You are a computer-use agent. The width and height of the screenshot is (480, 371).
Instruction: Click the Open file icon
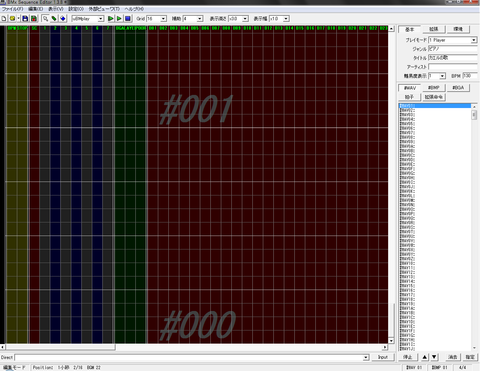click(x=13, y=19)
